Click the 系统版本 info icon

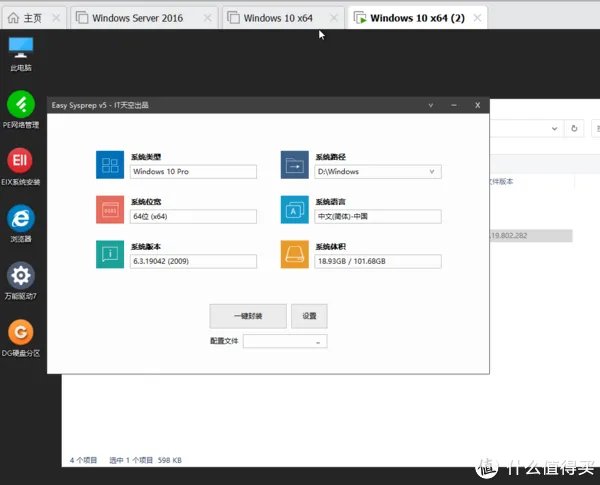click(x=110, y=255)
